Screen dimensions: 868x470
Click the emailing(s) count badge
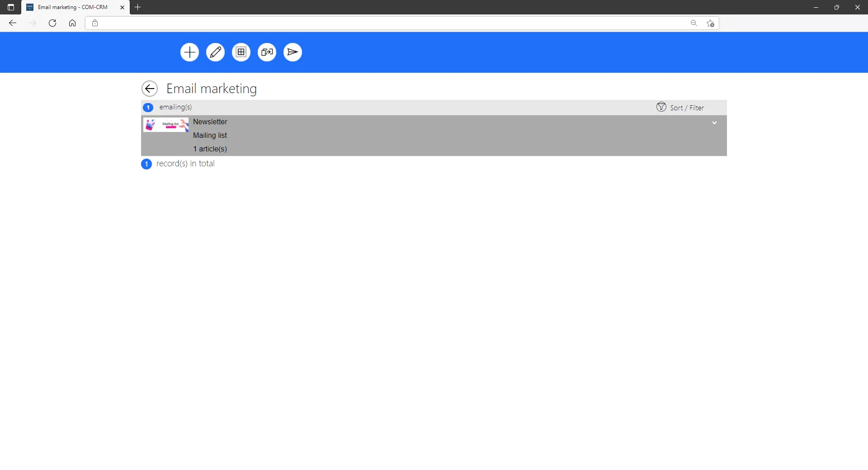[148, 108]
